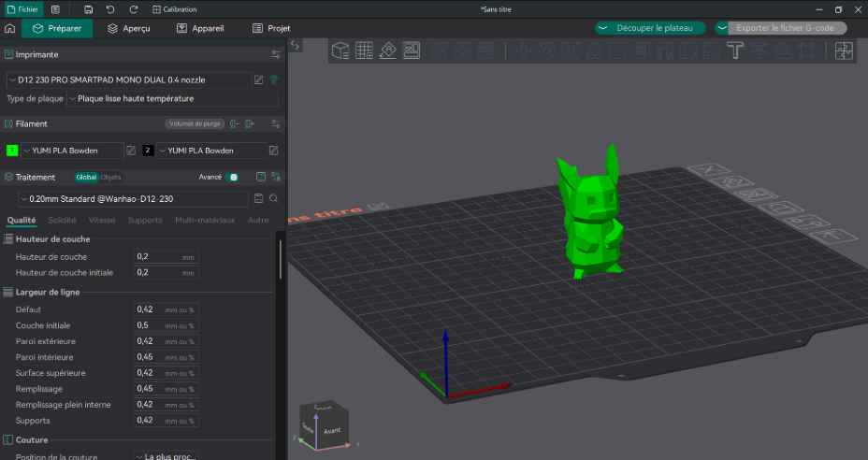Screen dimensions: 868x460
Task: Open filament 2 YUMI PLA Bowden dropdown
Action: point(211,151)
